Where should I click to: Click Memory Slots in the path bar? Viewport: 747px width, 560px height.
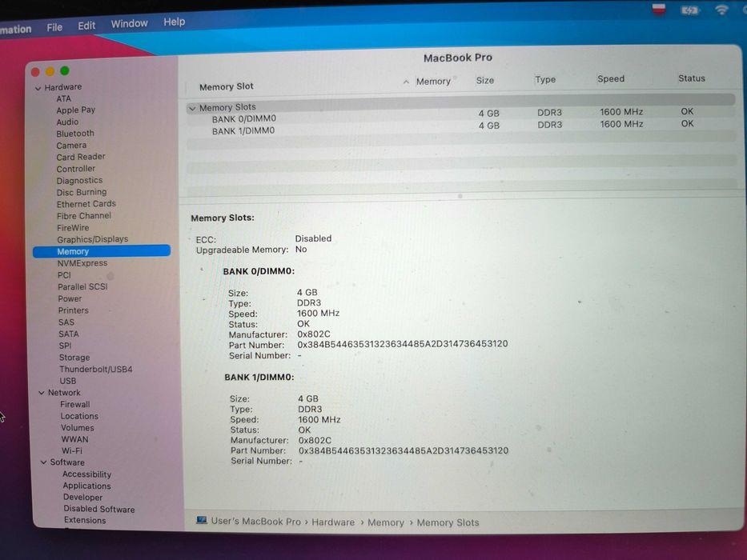(x=448, y=523)
